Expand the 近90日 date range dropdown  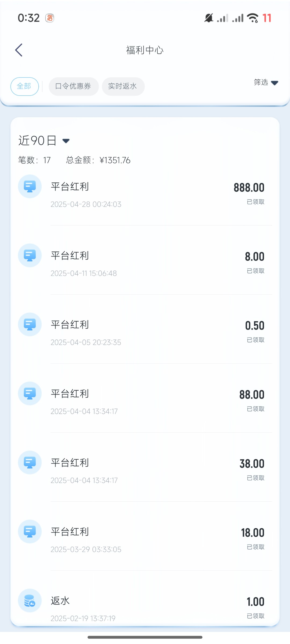coord(44,141)
